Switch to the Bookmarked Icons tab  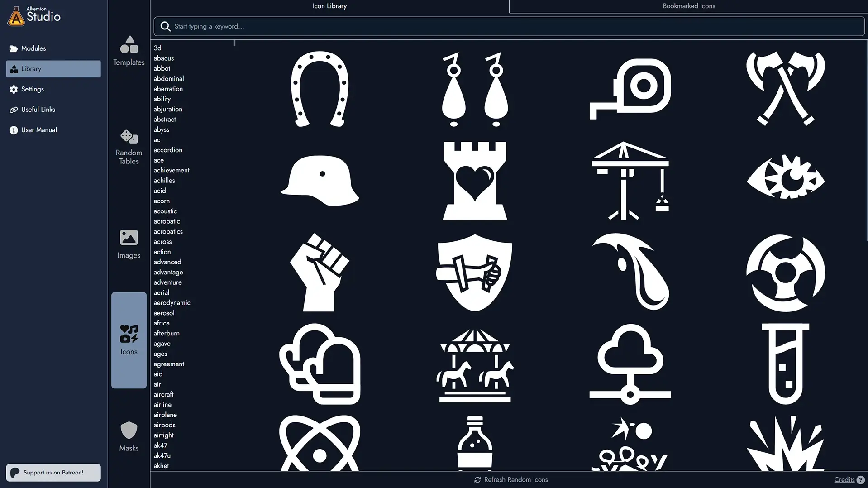(x=688, y=6)
